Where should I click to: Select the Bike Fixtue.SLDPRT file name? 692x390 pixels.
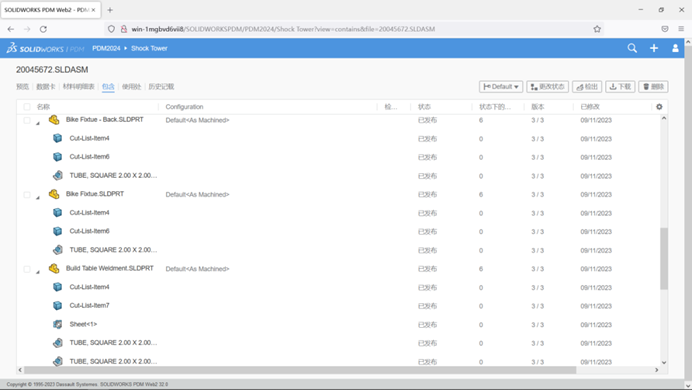[x=95, y=194]
